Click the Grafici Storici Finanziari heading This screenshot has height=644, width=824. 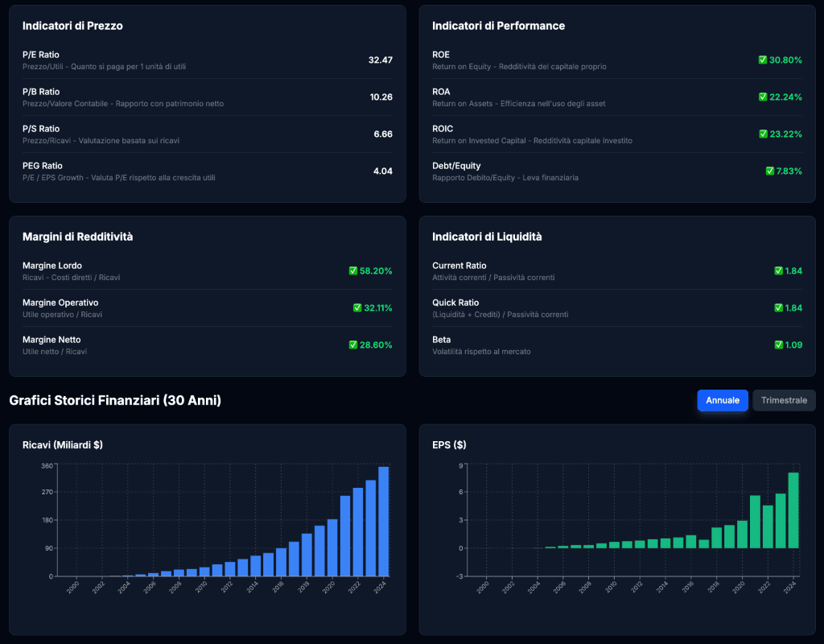point(115,400)
